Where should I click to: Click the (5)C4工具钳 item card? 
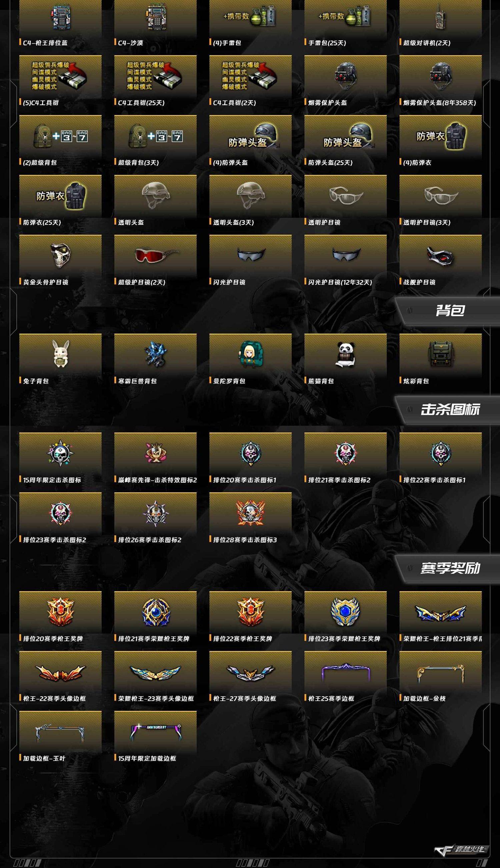pyautogui.click(x=60, y=81)
